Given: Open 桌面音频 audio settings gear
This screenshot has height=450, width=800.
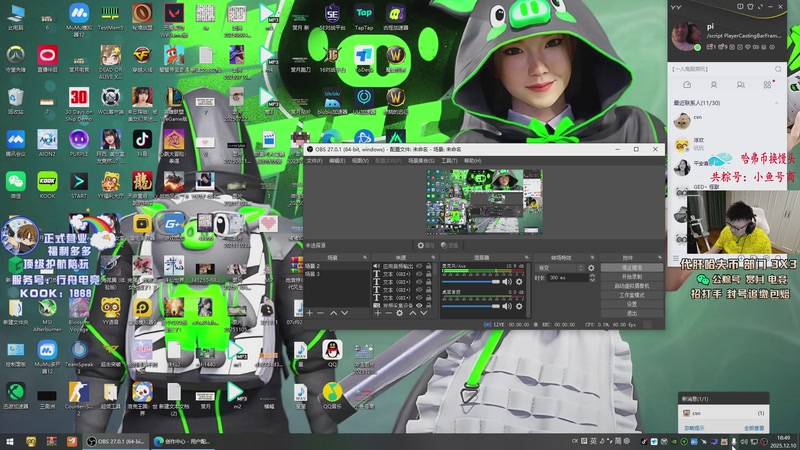Looking at the screenshot, I should click(x=519, y=306).
